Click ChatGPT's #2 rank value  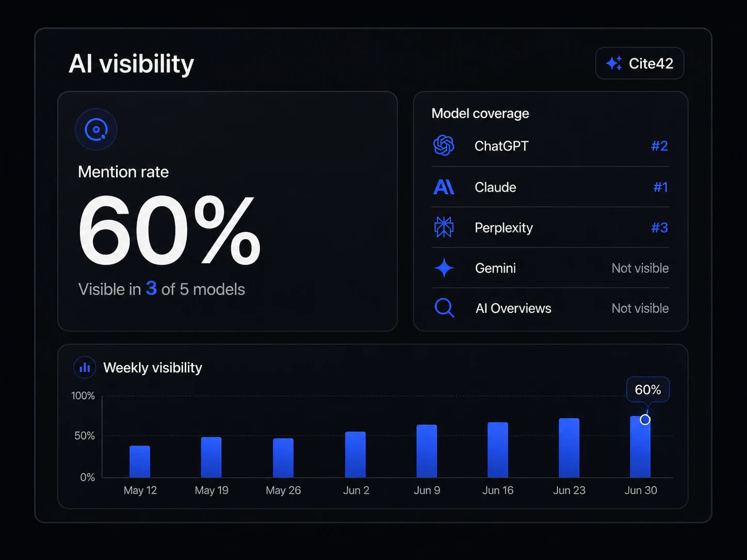[x=659, y=146]
